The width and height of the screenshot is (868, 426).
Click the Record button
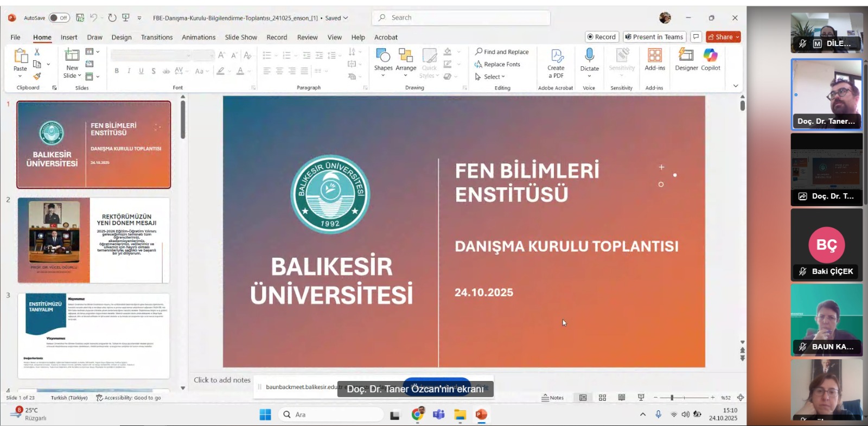tap(602, 37)
